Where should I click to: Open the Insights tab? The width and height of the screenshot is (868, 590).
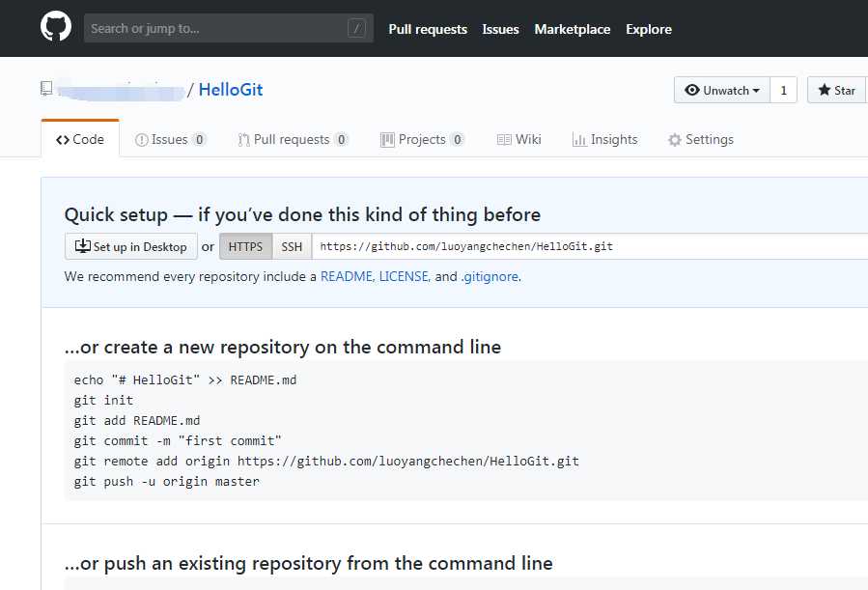coord(604,139)
